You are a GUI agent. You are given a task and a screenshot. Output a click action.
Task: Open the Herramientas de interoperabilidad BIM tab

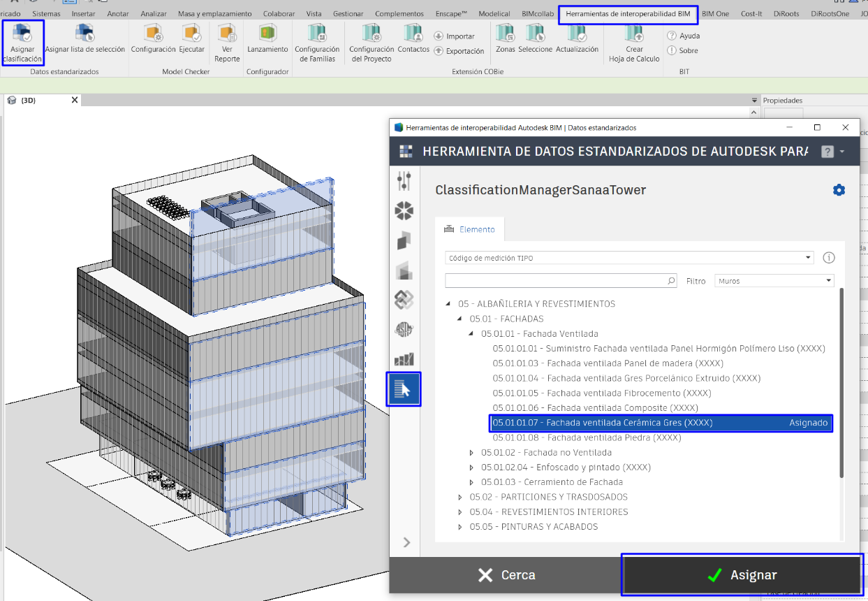tap(628, 13)
